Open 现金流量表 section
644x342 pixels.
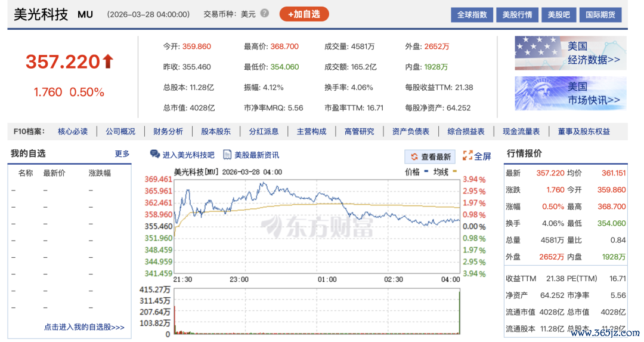click(521, 131)
